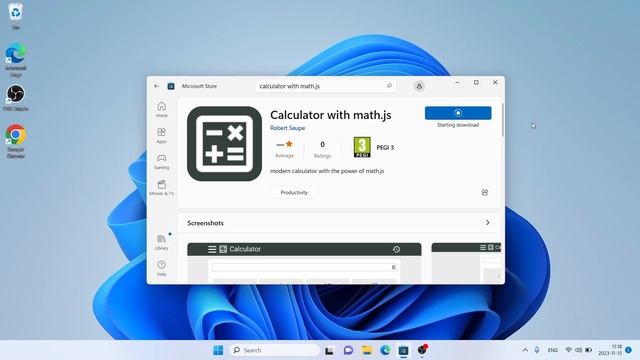Open Recycle Bin on desktop
The image size is (640, 360).
point(16,16)
